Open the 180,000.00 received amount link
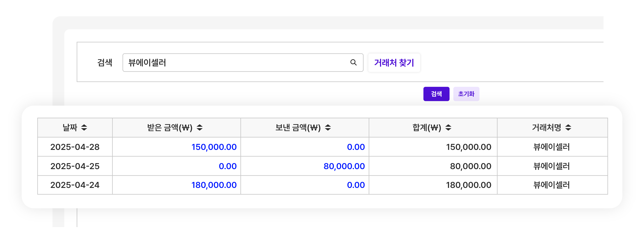Image resolution: width=644 pixels, height=230 pixels. click(214, 185)
